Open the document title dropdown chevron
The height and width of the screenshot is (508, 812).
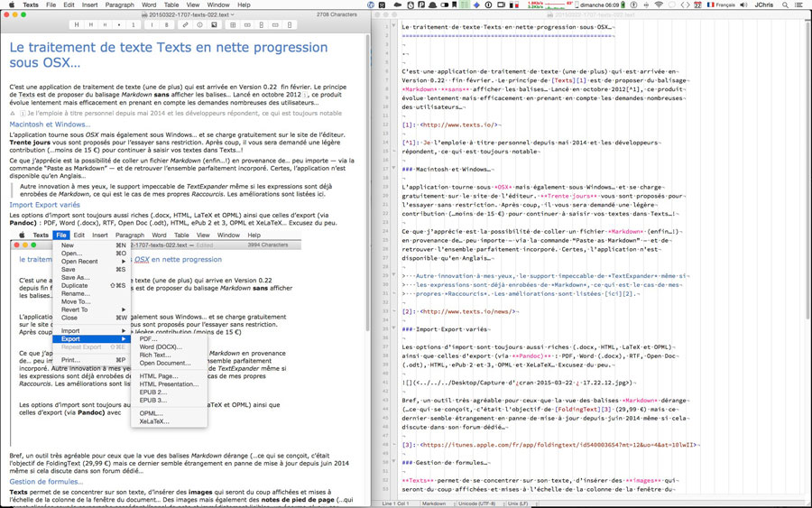click(x=232, y=14)
